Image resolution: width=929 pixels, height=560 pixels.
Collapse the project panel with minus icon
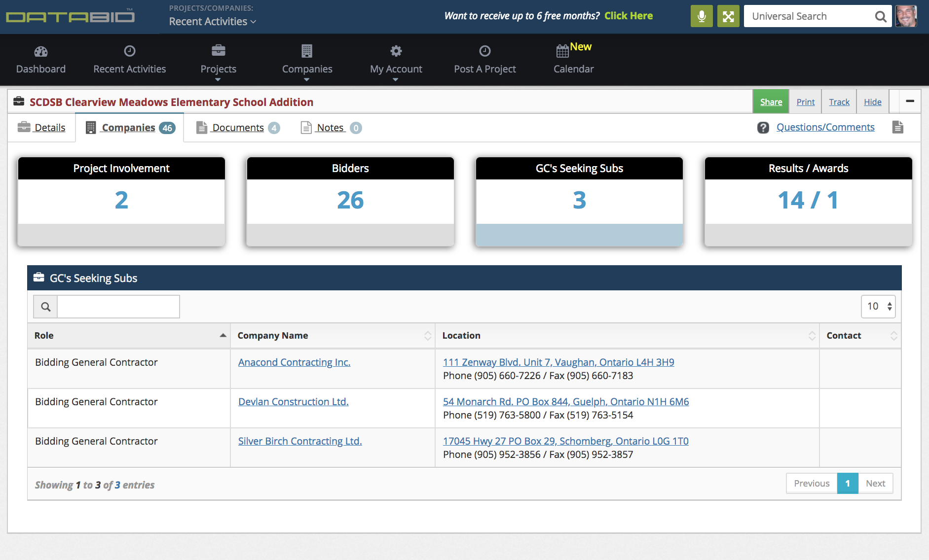[x=910, y=101]
